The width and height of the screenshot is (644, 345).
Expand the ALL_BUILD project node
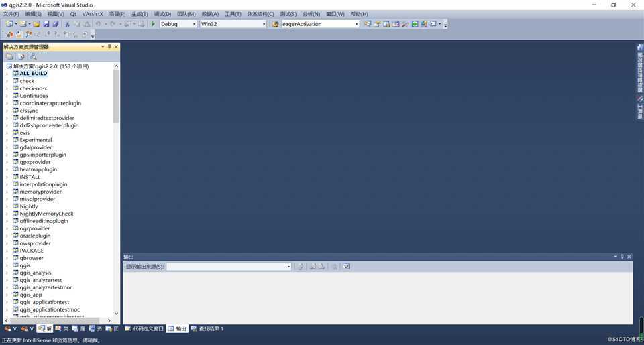pyautogui.click(x=7, y=74)
